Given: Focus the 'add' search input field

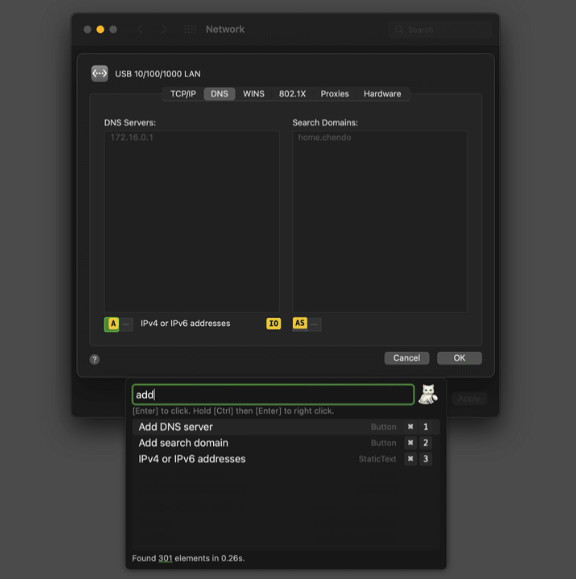Looking at the screenshot, I should (273, 395).
